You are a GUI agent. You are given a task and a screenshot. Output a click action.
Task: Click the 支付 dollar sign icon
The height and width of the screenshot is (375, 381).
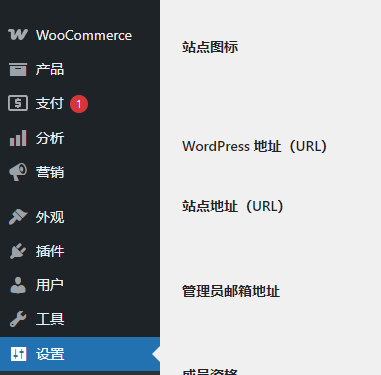(18, 103)
